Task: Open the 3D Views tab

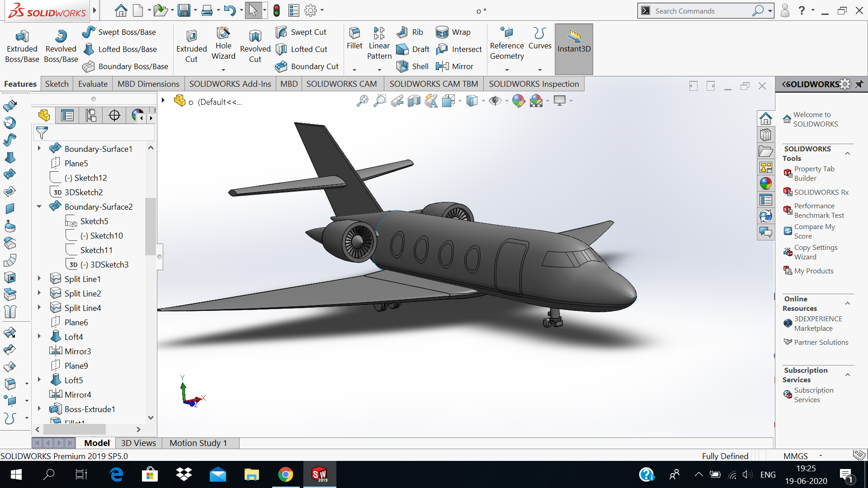Action: (x=138, y=443)
